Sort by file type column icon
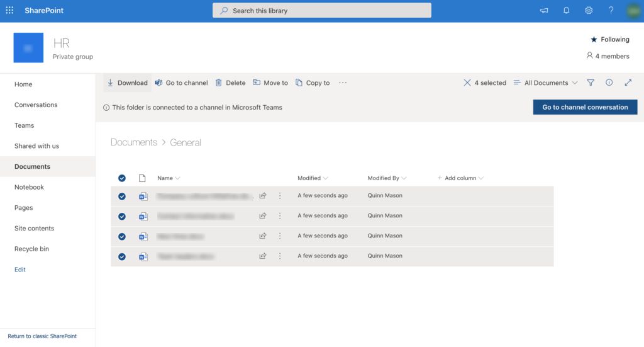This screenshot has width=644, height=347. 142,178
